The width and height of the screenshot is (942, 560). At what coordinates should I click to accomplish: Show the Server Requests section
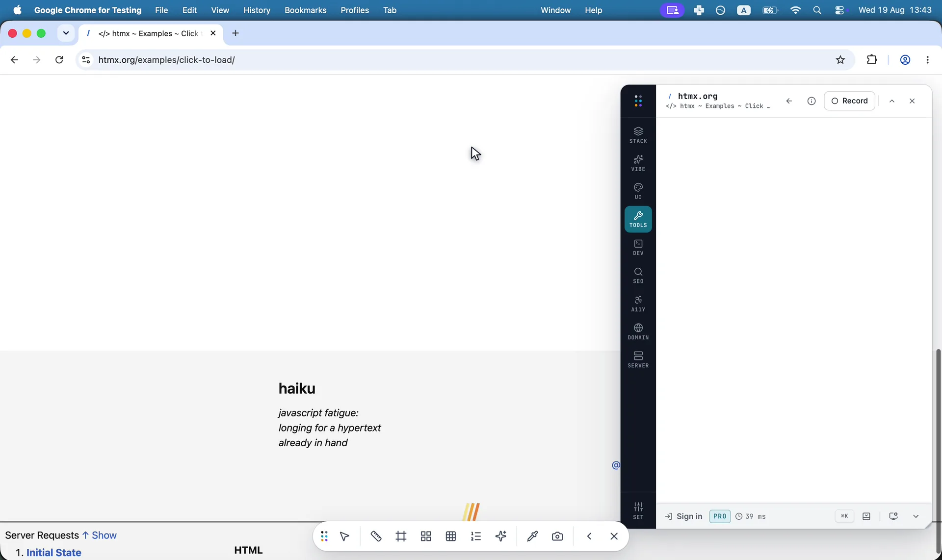pyautogui.click(x=100, y=535)
